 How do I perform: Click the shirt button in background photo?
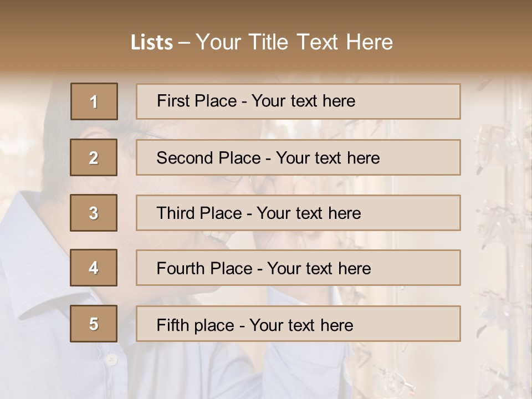111,360
